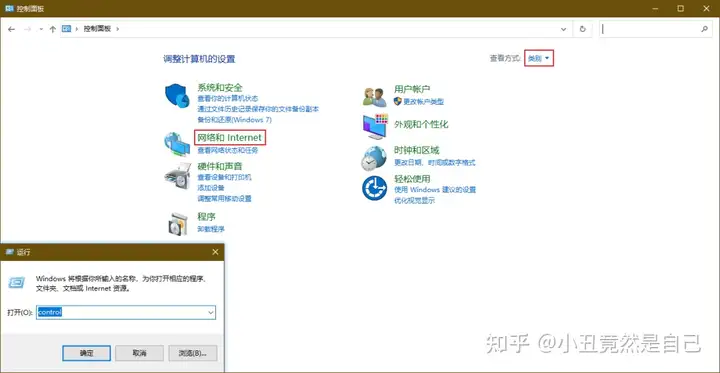
Task: Open 使用 Windows 建议的设置 link
Action: (x=435, y=190)
